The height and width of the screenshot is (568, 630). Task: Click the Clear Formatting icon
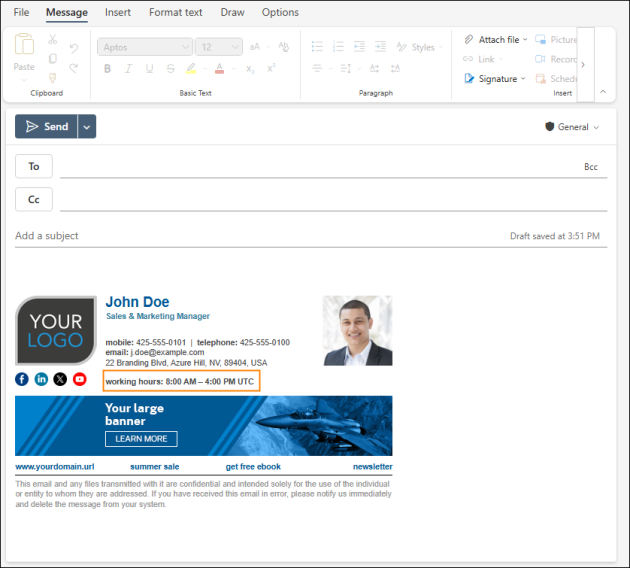(x=284, y=47)
